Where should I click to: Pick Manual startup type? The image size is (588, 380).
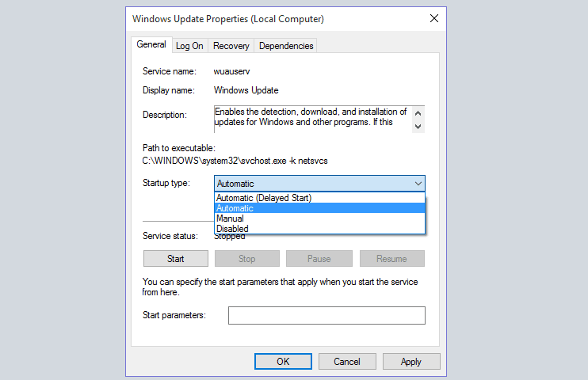320,218
